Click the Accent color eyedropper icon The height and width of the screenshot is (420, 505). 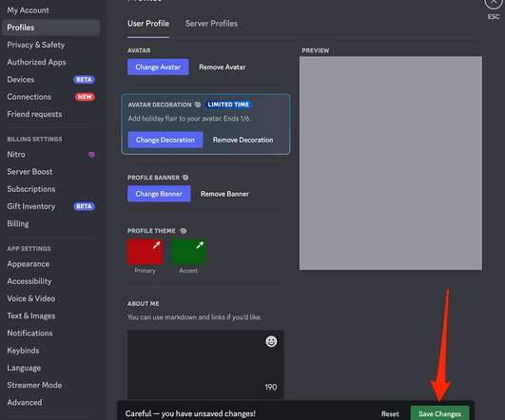click(x=200, y=245)
